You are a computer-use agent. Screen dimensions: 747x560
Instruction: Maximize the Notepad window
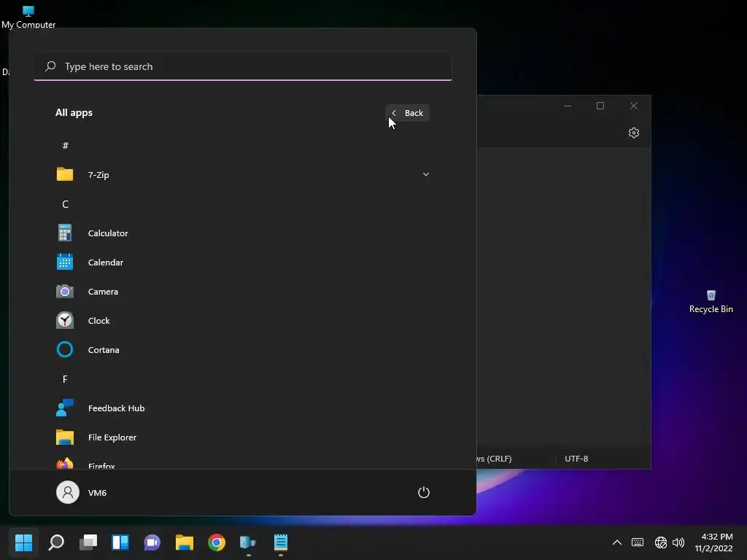point(600,106)
